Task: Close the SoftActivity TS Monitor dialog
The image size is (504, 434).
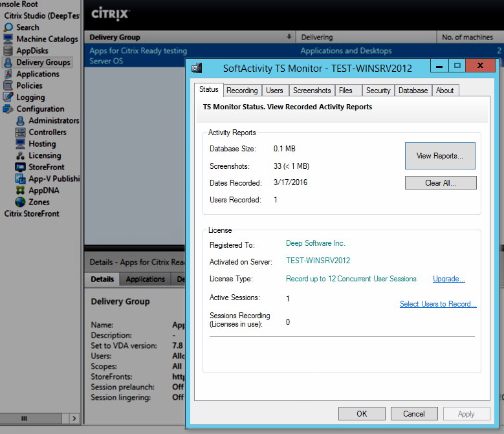Action: (x=480, y=66)
